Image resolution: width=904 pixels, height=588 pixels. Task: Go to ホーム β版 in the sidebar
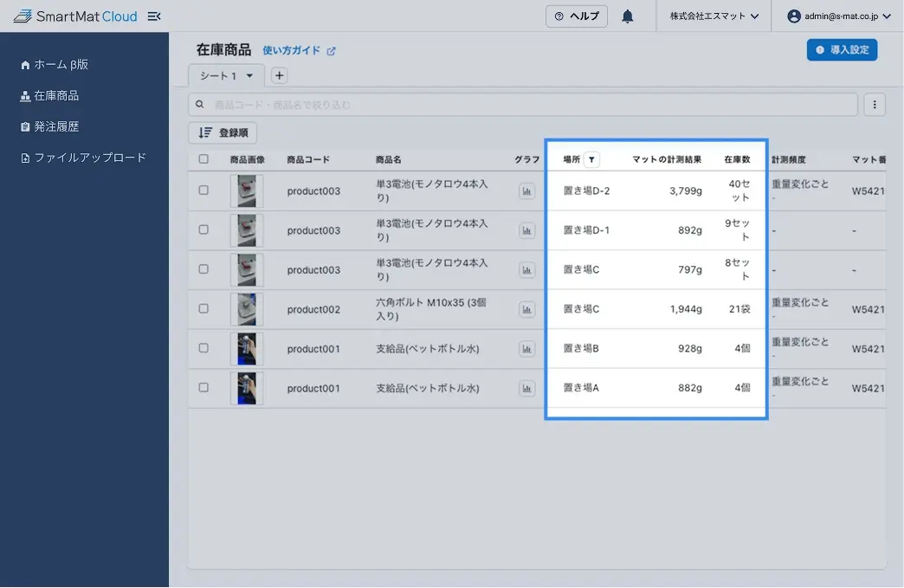coord(55,65)
